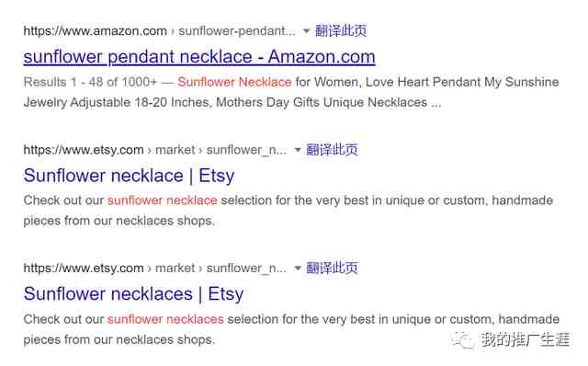Viewport: 588px width, 366px height.
Task: Click 'sunflower_n...' segment in second Etsy breadcrumb
Action: [x=246, y=268]
